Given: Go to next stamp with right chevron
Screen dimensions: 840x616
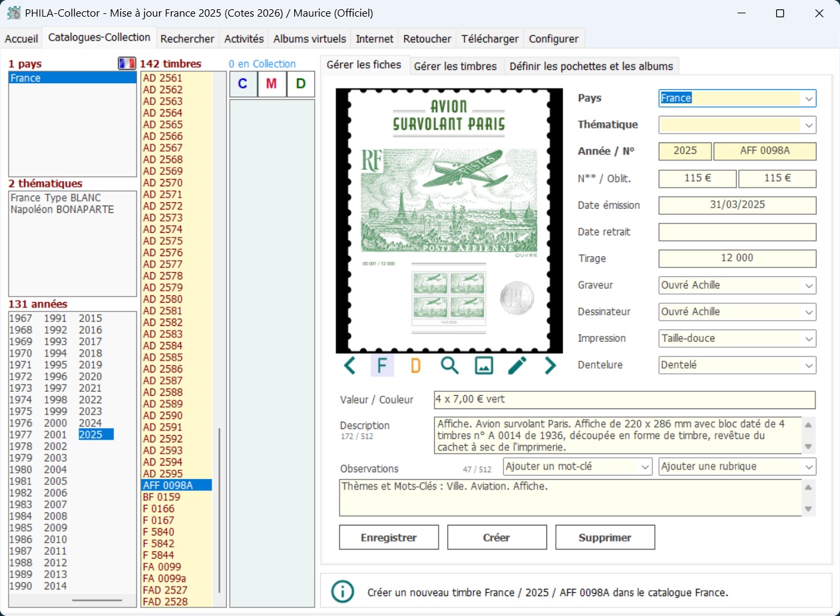Looking at the screenshot, I should click(x=550, y=365).
